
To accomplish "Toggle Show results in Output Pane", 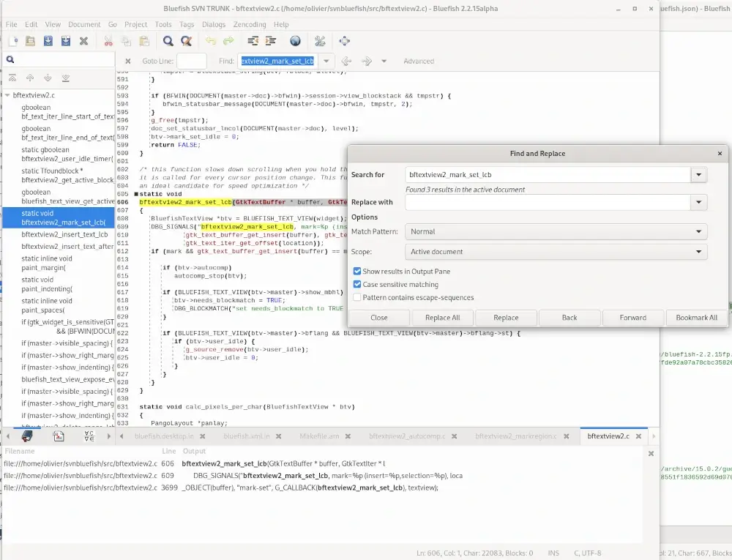I will [x=357, y=271].
